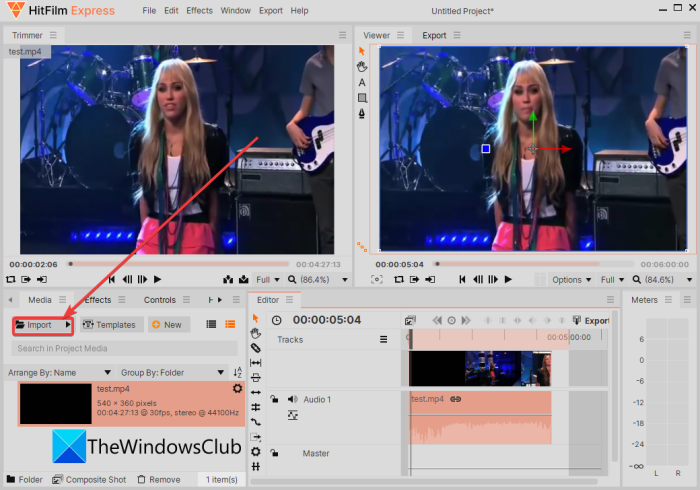Step to next frame in Trimmer
The width and height of the screenshot is (700, 490).
pos(142,279)
